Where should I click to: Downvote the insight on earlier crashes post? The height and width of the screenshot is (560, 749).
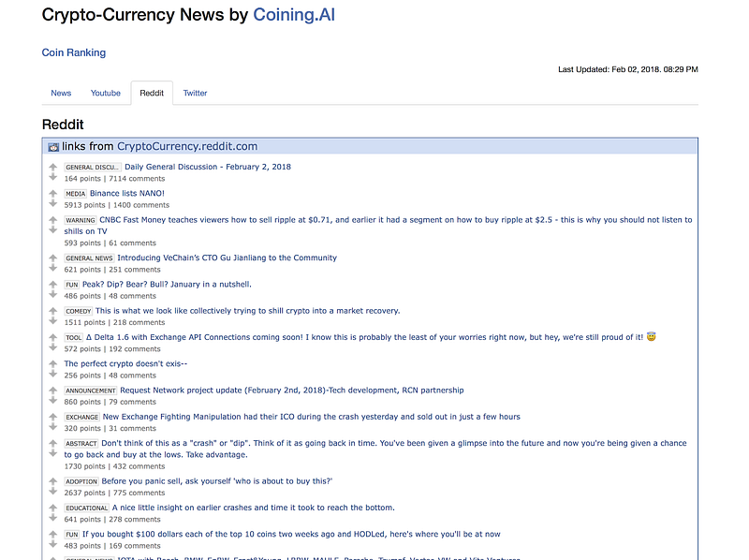click(53, 518)
